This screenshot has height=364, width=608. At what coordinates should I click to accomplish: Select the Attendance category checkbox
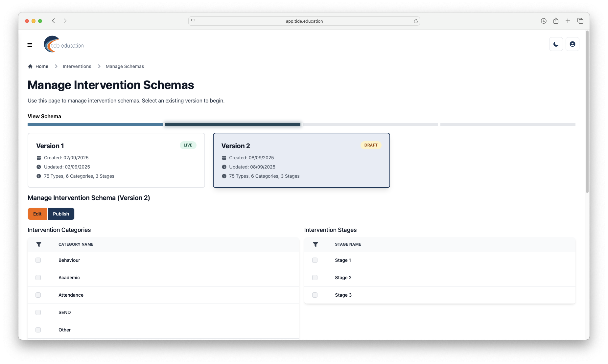tap(38, 295)
